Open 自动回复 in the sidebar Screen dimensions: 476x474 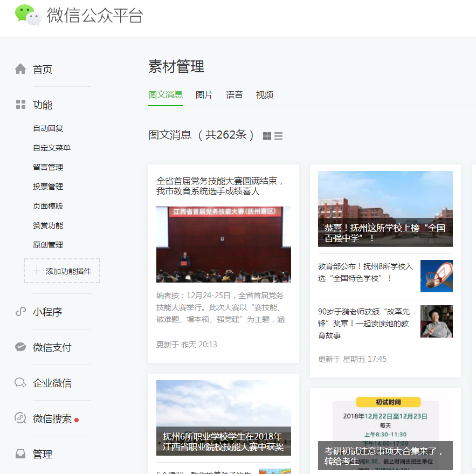click(x=48, y=128)
